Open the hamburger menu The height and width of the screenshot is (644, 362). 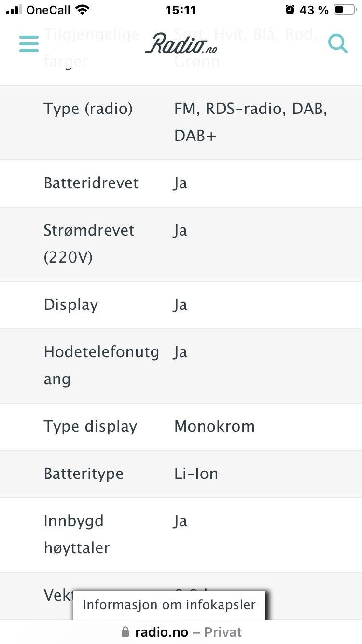[29, 43]
